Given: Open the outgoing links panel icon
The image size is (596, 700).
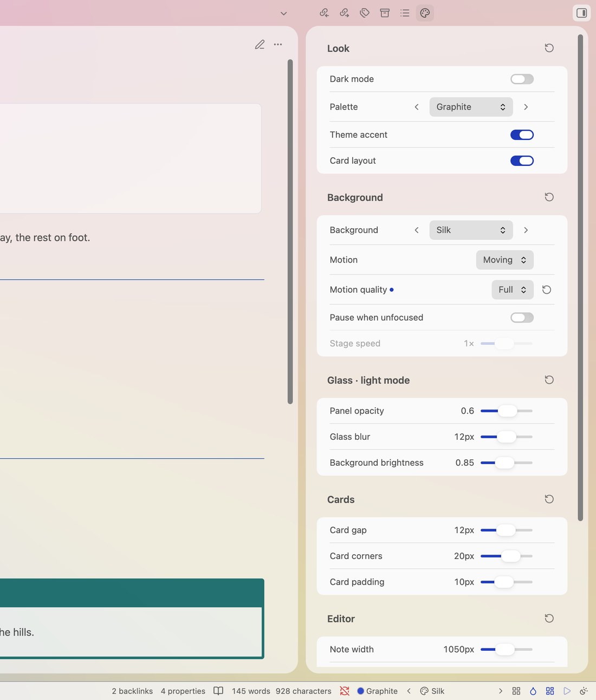Looking at the screenshot, I should (x=344, y=13).
